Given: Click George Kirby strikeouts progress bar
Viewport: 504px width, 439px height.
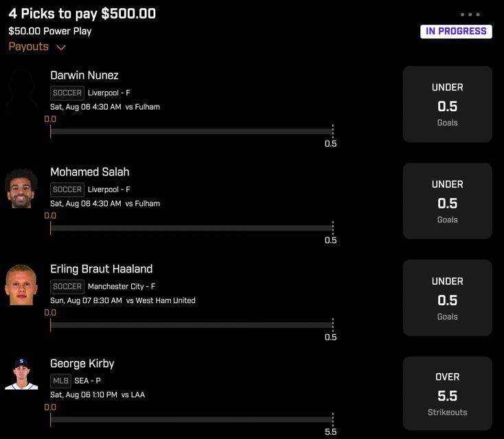Looking at the screenshot, I should (192, 419).
